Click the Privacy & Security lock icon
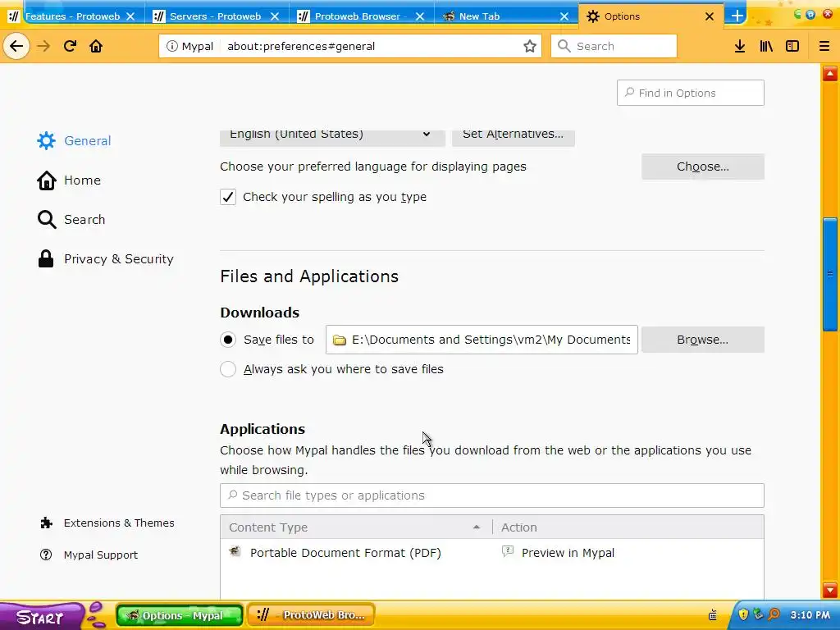 [x=46, y=258]
